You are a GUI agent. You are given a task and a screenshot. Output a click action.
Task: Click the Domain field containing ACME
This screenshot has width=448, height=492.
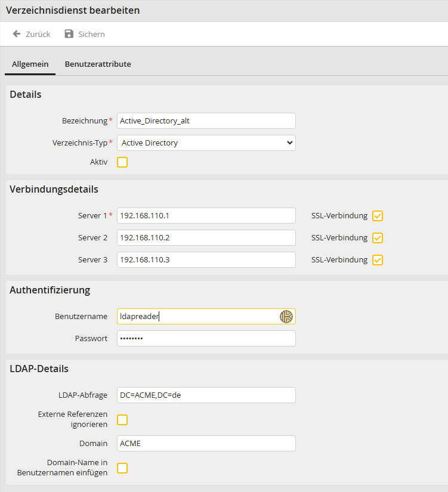206,443
